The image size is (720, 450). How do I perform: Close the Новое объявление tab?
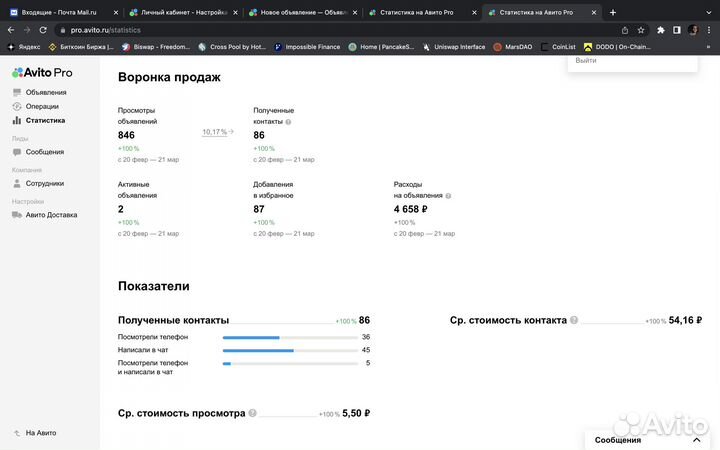(x=354, y=12)
